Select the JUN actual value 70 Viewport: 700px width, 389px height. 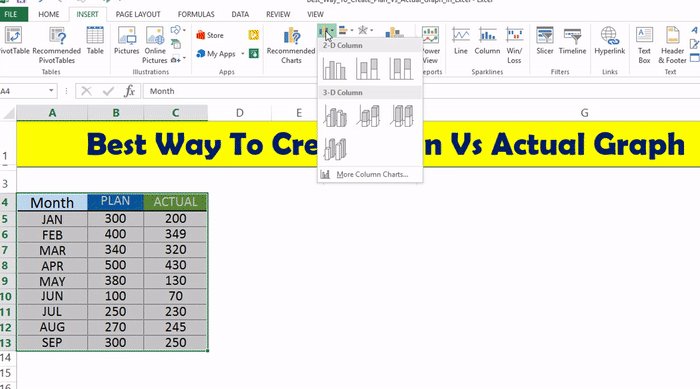(175, 296)
